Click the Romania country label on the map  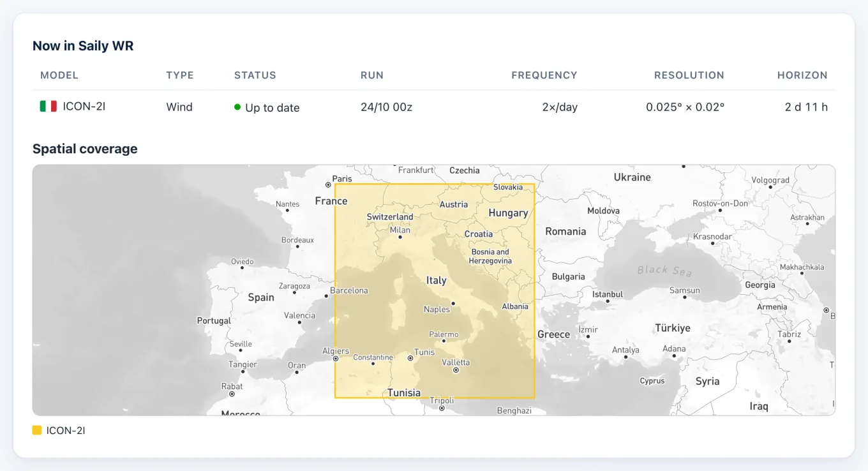pyautogui.click(x=565, y=232)
